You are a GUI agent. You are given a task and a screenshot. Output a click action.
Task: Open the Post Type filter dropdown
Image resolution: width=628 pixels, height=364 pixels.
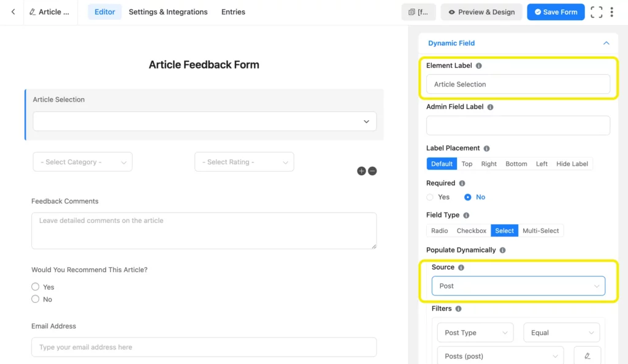click(475, 332)
